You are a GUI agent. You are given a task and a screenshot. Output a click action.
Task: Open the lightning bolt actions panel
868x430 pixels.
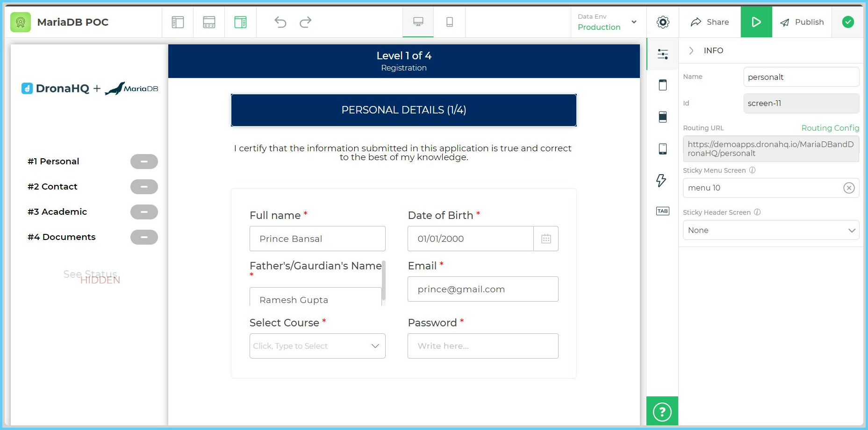(x=662, y=180)
